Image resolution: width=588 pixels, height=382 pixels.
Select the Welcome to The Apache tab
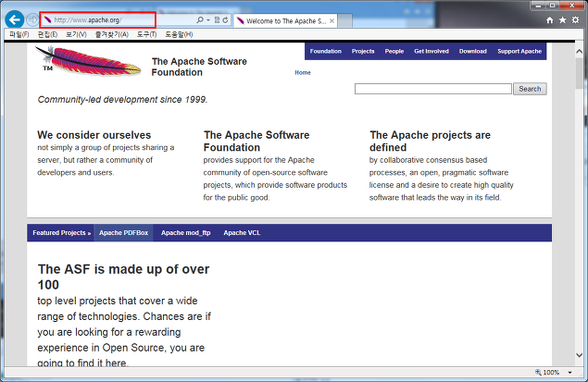pos(285,21)
